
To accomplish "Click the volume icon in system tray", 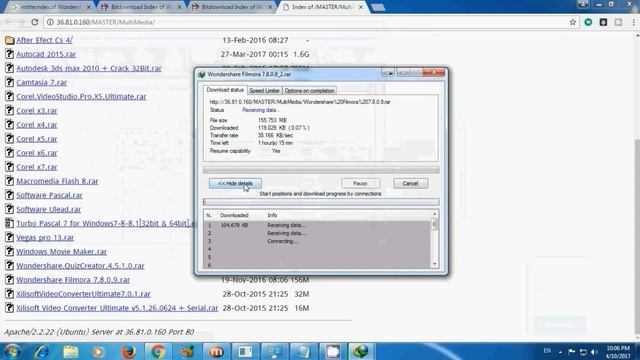I will (595, 352).
